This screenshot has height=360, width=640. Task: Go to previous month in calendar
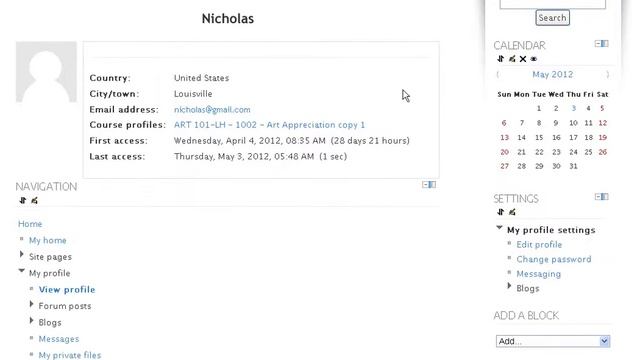(498, 74)
